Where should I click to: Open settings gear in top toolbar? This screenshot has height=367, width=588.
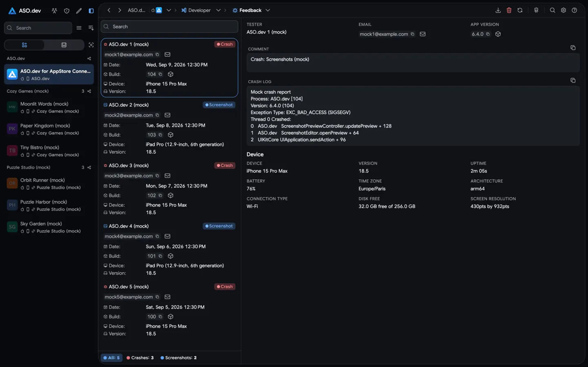tap(563, 10)
